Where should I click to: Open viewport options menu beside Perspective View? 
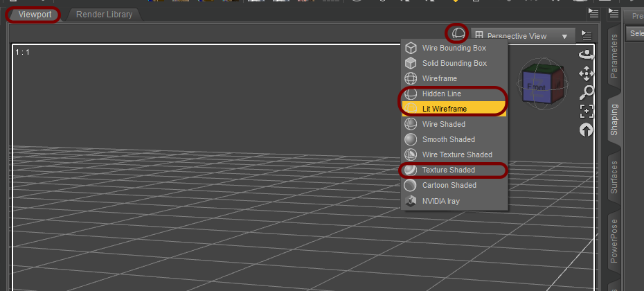587,36
